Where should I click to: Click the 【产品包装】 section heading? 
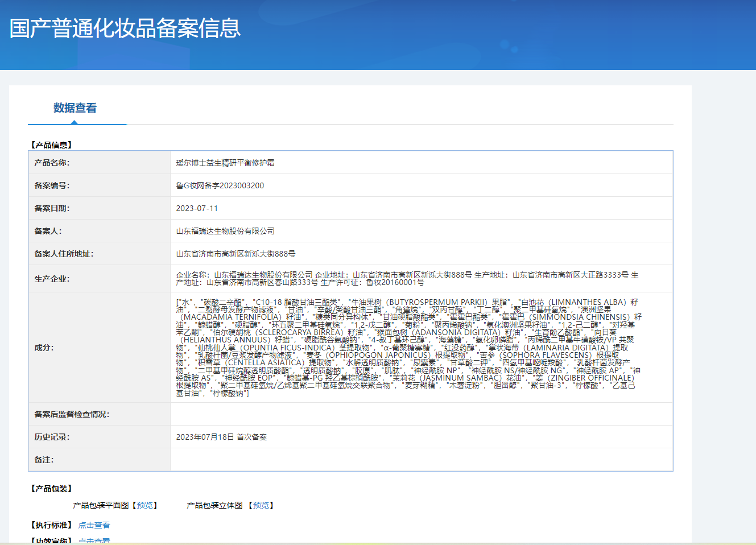51,489
